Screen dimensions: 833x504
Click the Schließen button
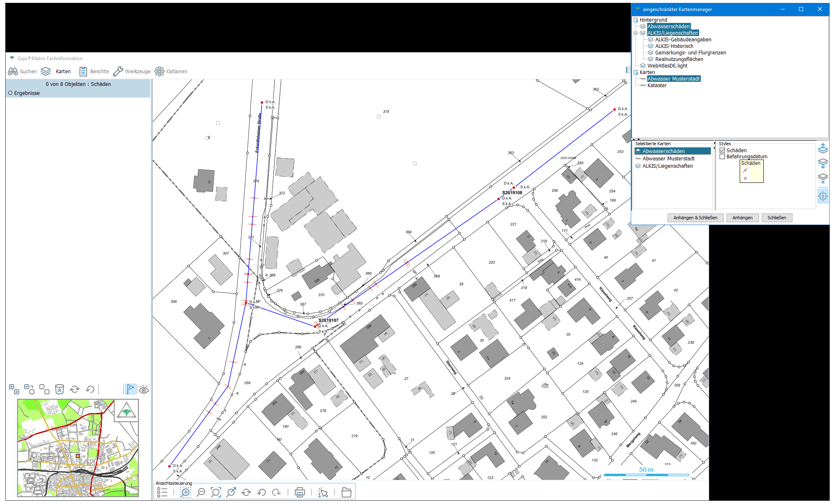click(777, 218)
